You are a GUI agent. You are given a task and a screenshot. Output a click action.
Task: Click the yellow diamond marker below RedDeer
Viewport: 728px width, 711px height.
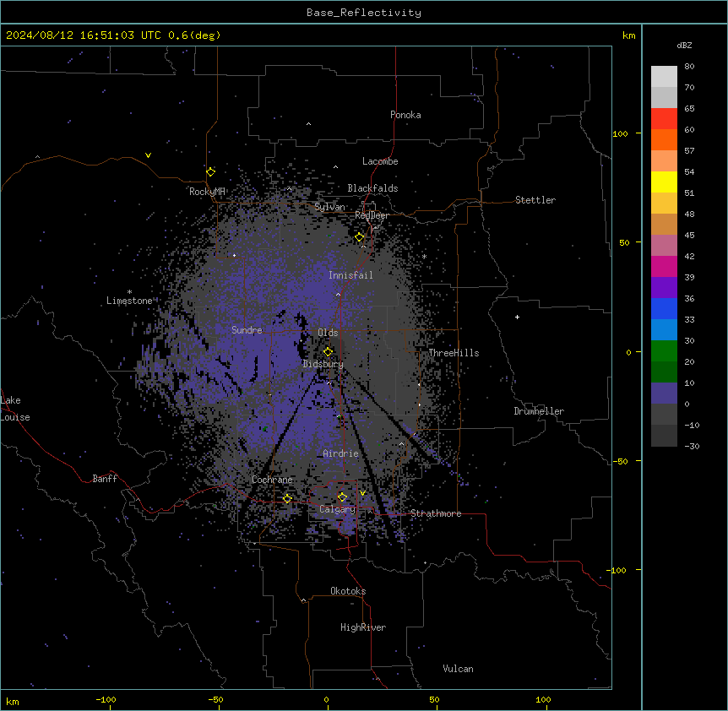pos(360,237)
